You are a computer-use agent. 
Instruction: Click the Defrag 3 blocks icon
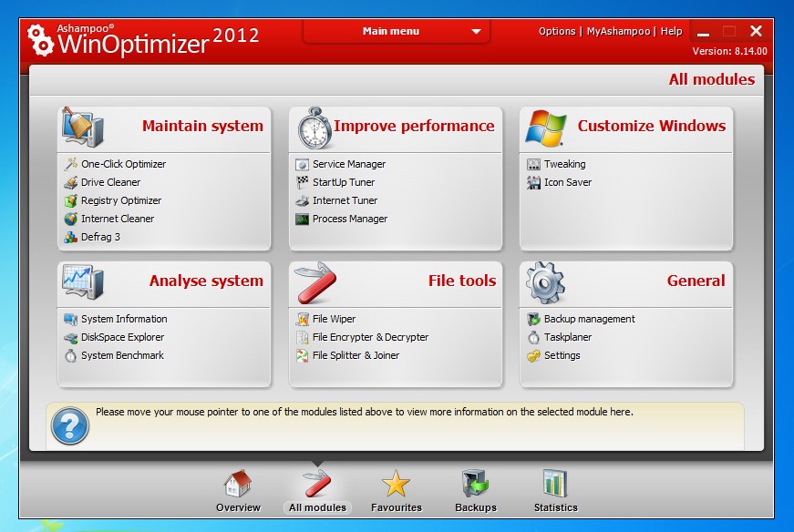coord(71,237)
